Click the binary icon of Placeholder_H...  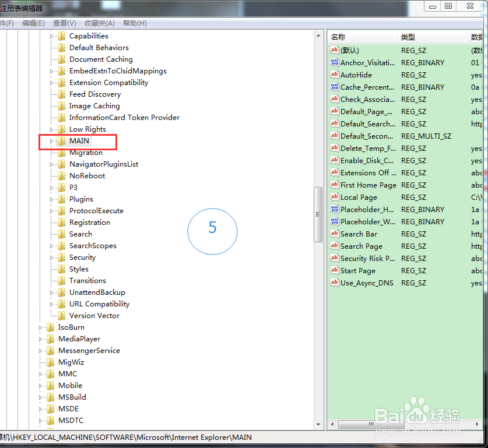coord(335,210)
